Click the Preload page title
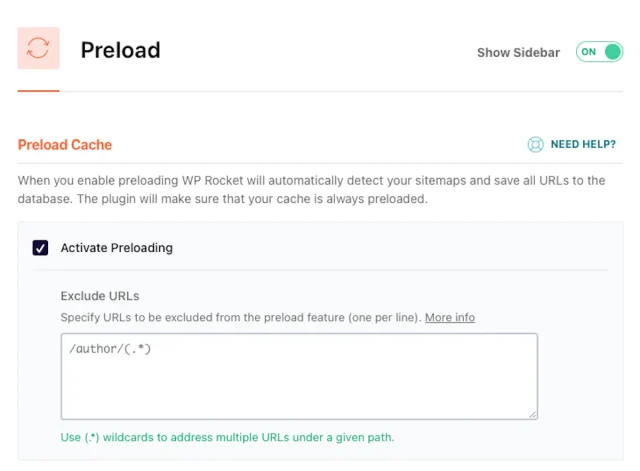The height and width of the screenshot is (471, 640). click(x=120, y=50)
